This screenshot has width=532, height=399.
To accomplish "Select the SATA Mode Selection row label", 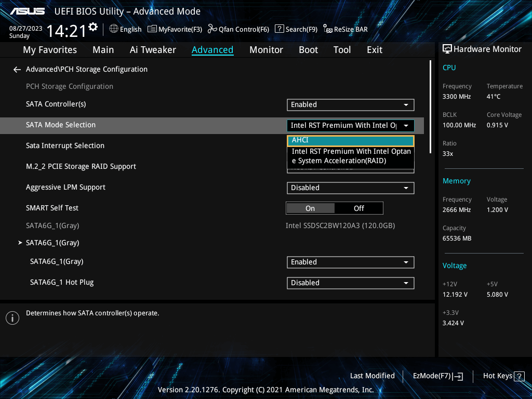I will tap(61, 125).
